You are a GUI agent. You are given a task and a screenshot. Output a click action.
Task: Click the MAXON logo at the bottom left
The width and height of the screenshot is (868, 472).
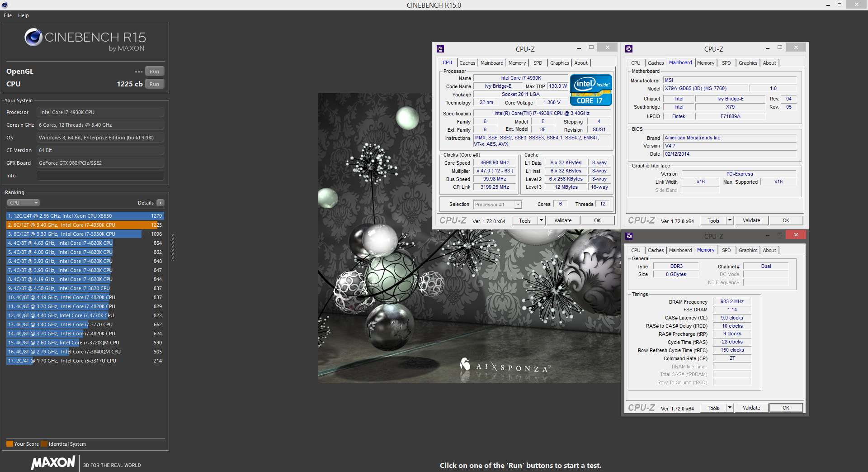[53, 462]
